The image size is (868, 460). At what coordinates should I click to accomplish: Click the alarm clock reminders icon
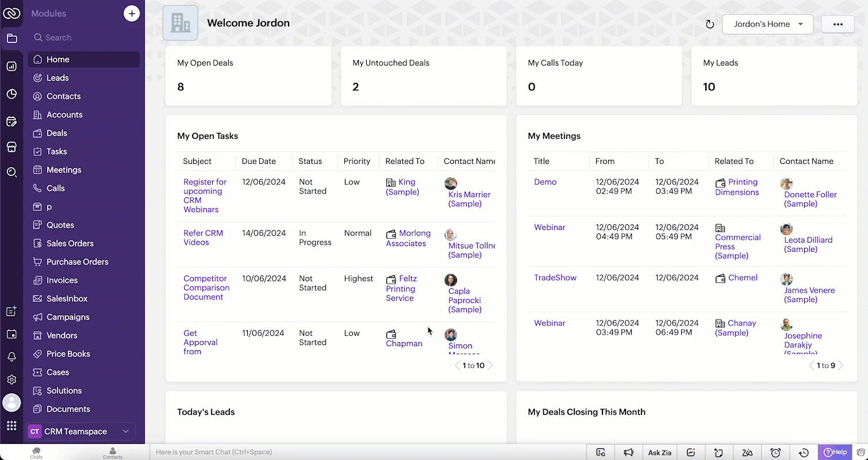(x=775, y=453)
